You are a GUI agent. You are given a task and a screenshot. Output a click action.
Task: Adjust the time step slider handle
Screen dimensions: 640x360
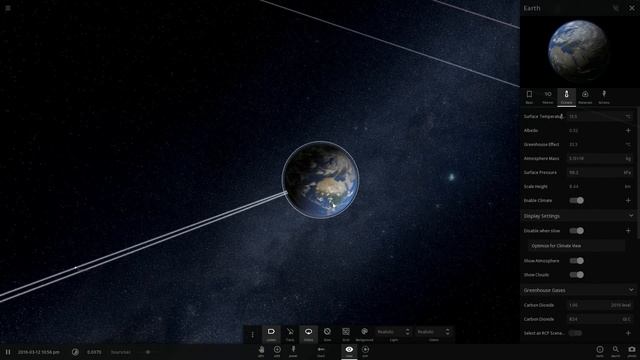148,352
